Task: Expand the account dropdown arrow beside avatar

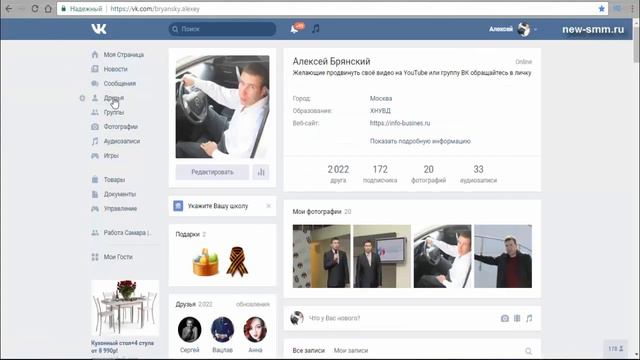Action: (535, 29)
